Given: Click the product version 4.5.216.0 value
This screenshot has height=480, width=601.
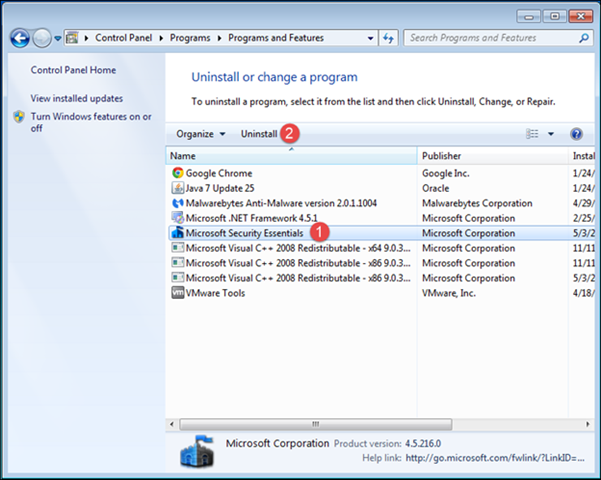Looking at the screenshot, I should pyautogui.click(x=423, y=444).
